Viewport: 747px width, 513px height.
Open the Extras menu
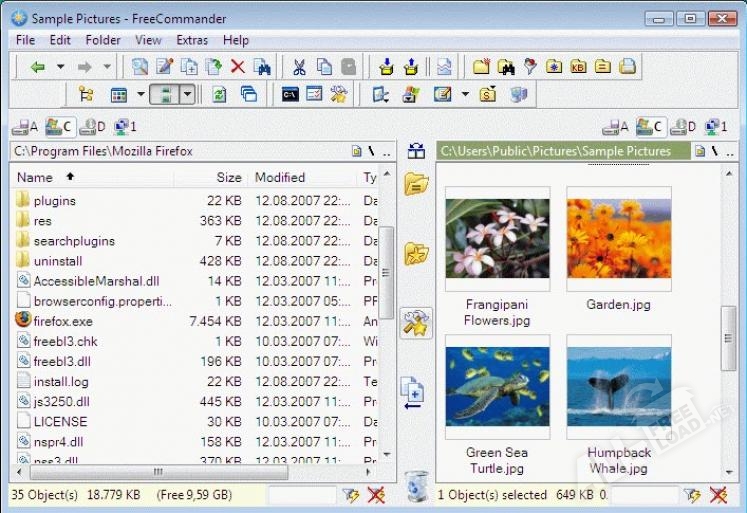pyautogui.click(x=192, y=40)
